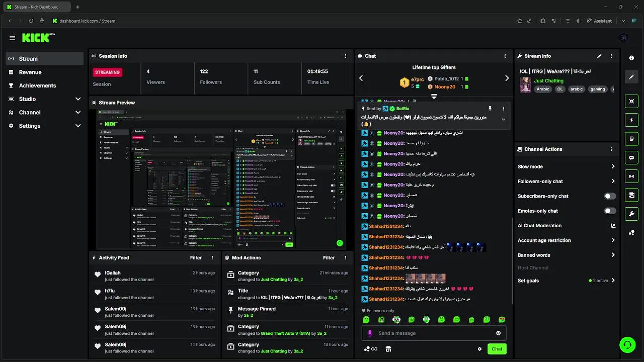Toggle the lightning activity feed widget icon
Image resolution: width=644 pixels, height=362 pixels.
(631, 120)
